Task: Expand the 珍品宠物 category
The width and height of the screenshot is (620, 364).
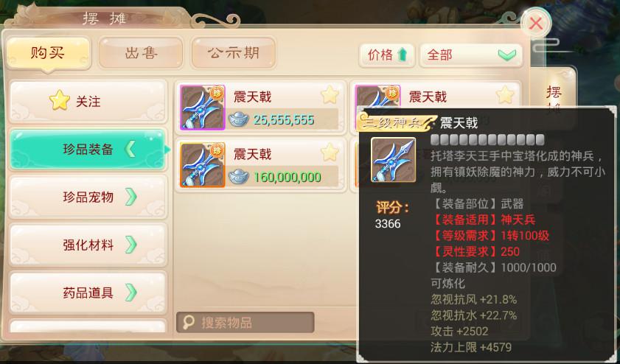Action: (88, 197)
